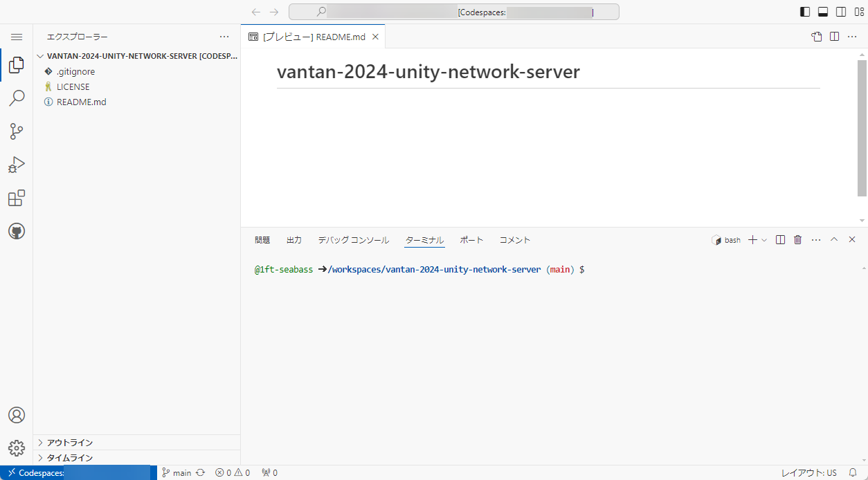The height and width of the screenshot is (480, 868).
Task: Click the command center search box
Action: point(453,12)
